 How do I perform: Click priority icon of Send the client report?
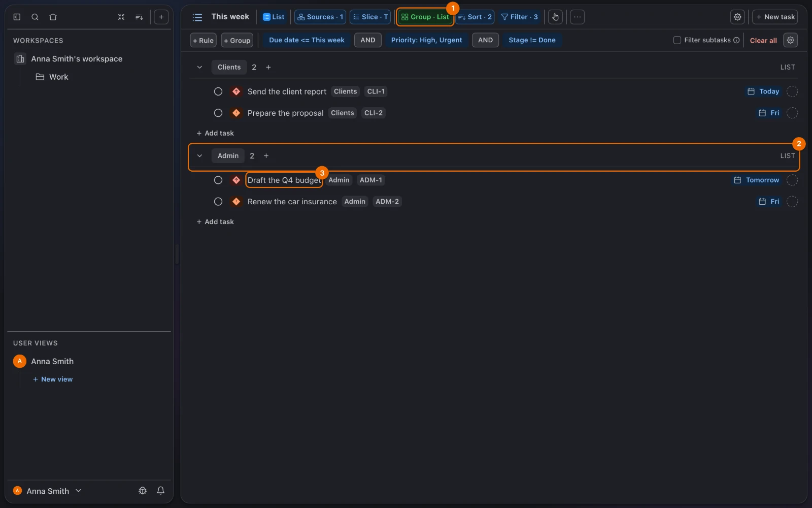coord(236,91)
